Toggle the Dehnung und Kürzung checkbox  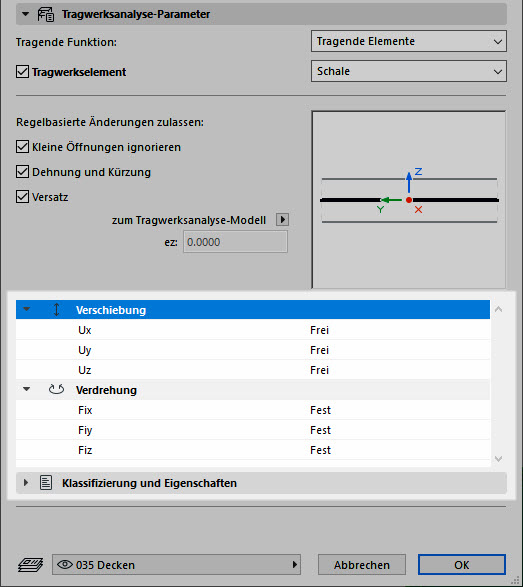tap(22, 172)
